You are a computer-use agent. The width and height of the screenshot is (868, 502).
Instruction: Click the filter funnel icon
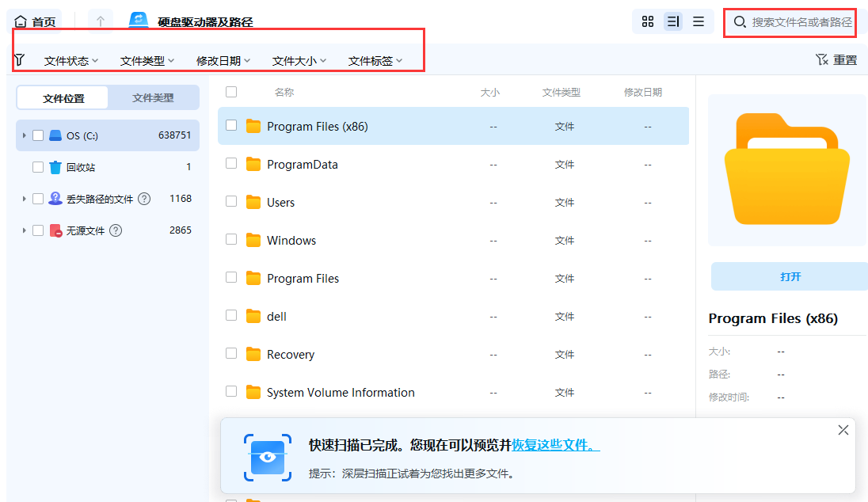click(19, 59)
